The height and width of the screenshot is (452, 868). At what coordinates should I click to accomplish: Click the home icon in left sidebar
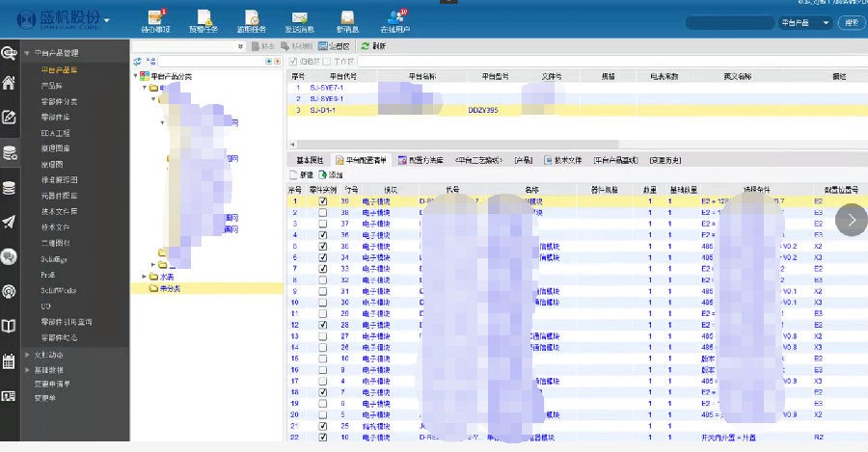[10, 83]
